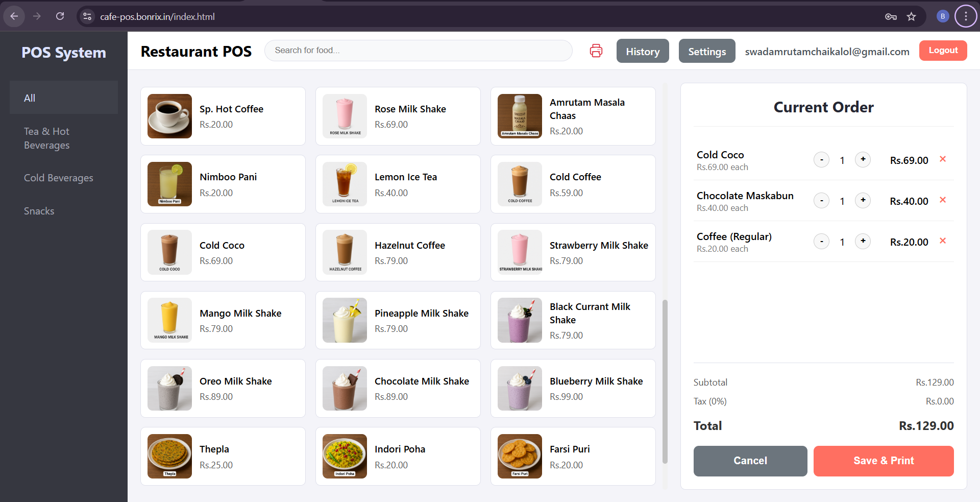
Task: Add Blueberry Milk Shake via its thumbnail
Action: [x=520, y=389]
